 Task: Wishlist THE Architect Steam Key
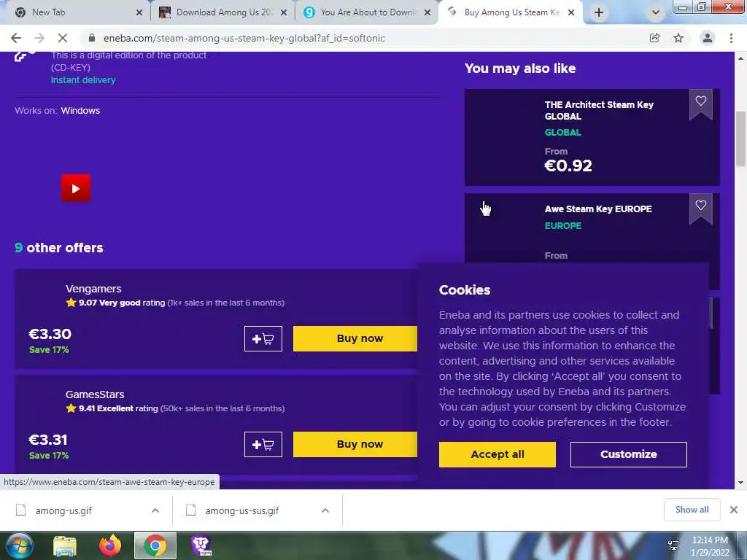(700, 101)
